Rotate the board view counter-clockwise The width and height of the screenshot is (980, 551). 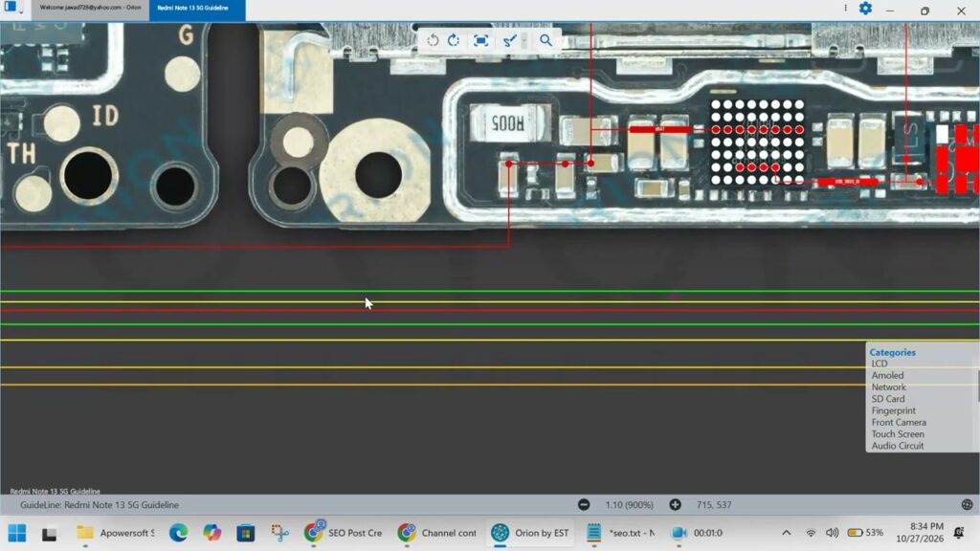(x=433, y=40)
